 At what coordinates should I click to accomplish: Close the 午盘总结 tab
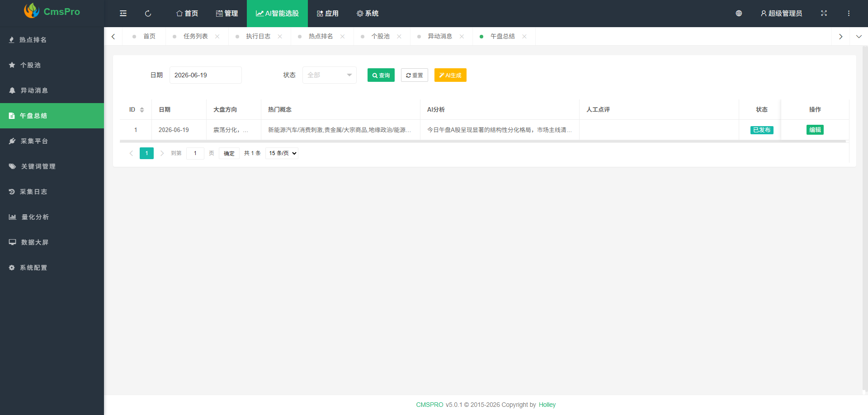524,37
